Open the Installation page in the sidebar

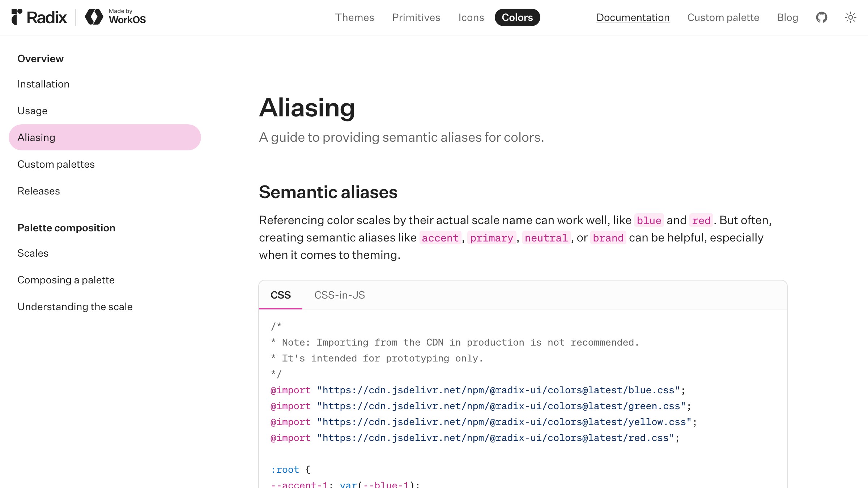tap(43, 84)
